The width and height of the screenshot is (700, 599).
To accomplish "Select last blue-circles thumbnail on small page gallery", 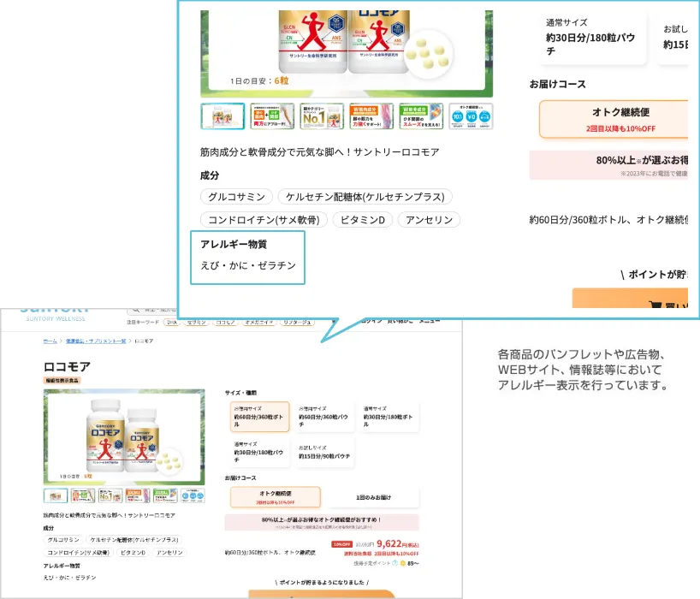I will (193, 495).
